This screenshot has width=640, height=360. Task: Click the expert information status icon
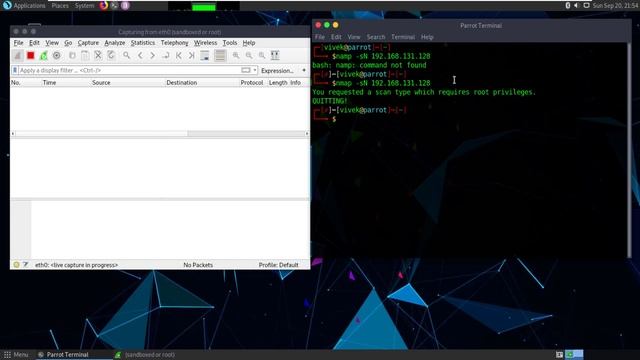tap(16, 265)
